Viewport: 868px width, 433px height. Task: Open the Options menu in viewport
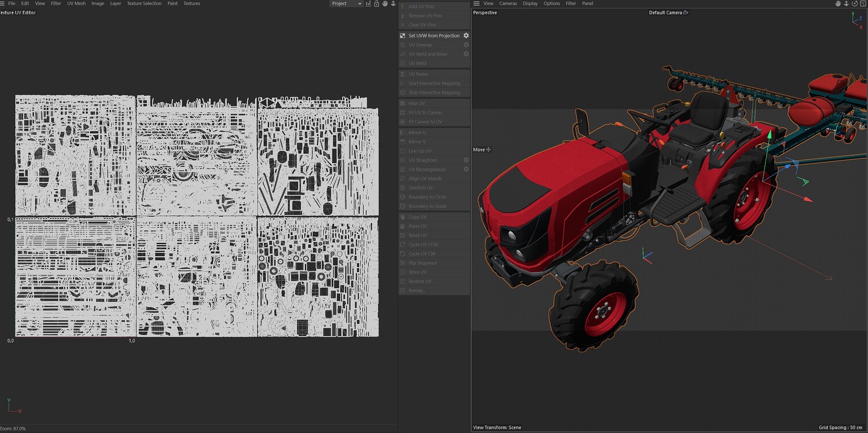551,3
